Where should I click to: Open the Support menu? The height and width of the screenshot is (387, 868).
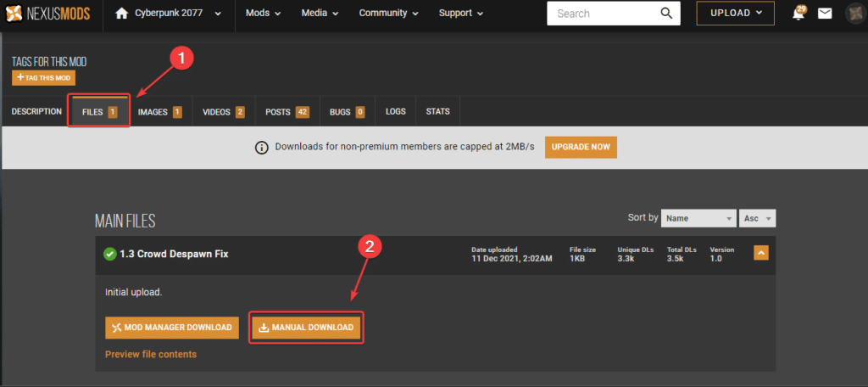point(461,14)
